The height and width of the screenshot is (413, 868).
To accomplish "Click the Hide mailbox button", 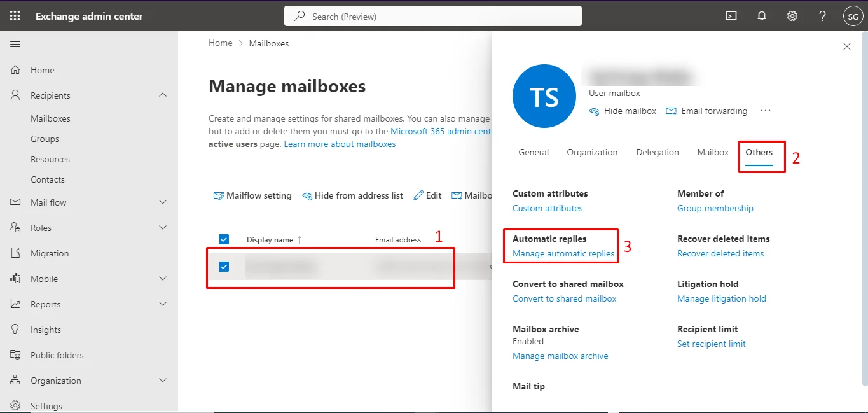I will [x=623, y=111].
